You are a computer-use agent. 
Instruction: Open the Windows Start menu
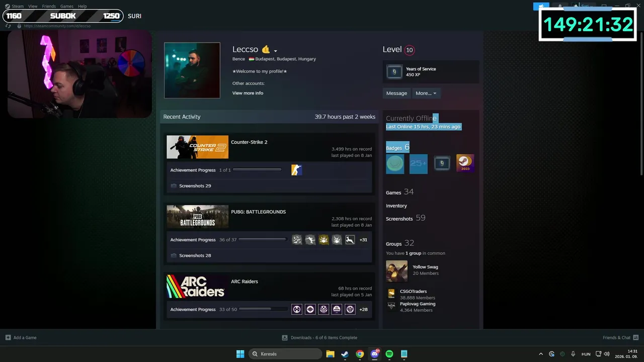[x=240, y=354]
